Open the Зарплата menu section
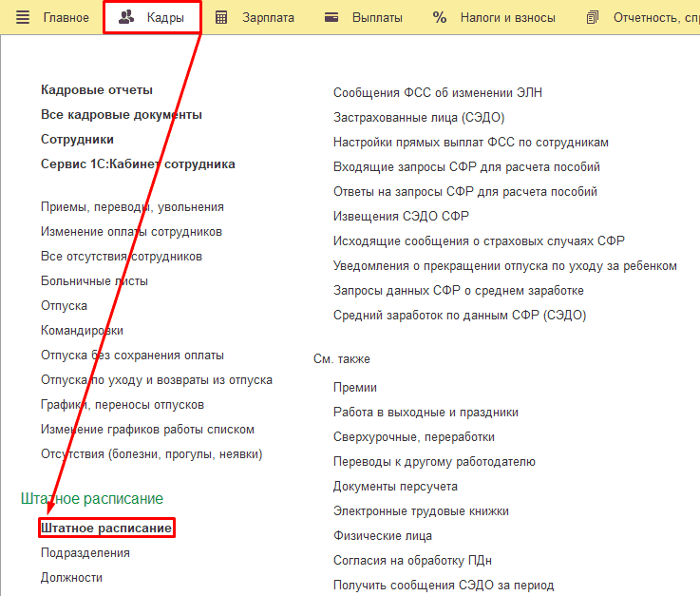Image resolution: width=700 pixels, height=596 pixels. pos(268,17)
